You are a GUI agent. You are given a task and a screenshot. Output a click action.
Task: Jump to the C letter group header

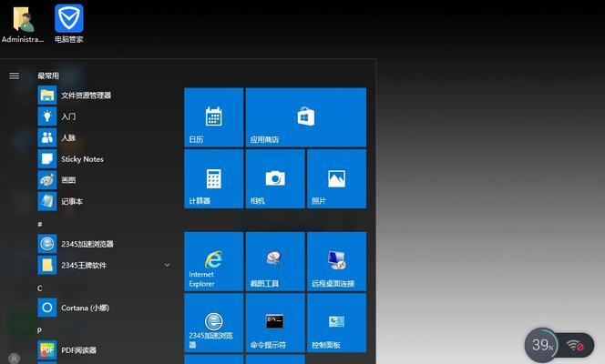[40, 288]
